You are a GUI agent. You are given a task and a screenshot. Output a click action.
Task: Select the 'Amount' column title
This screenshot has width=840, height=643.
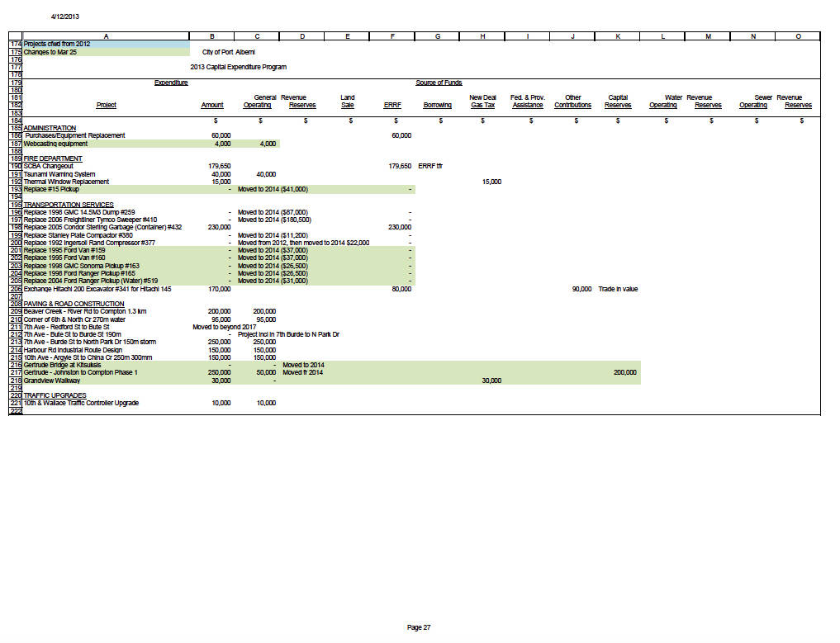coord(212,105)
